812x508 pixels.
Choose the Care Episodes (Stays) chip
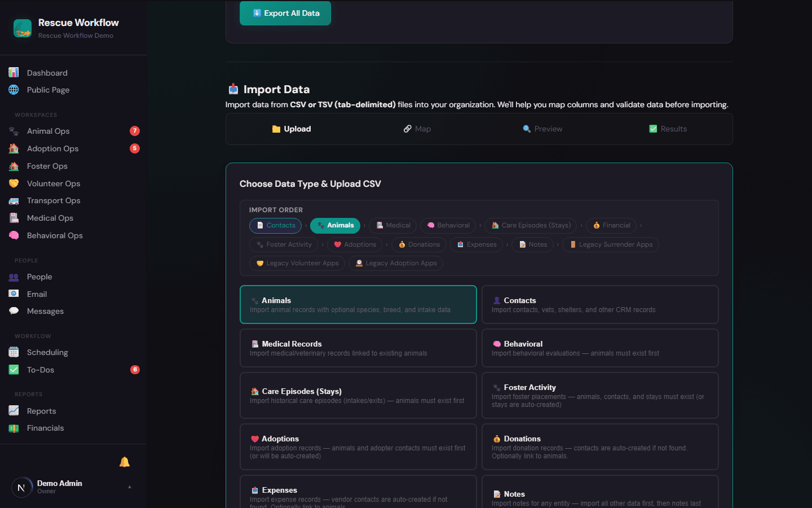531,225
